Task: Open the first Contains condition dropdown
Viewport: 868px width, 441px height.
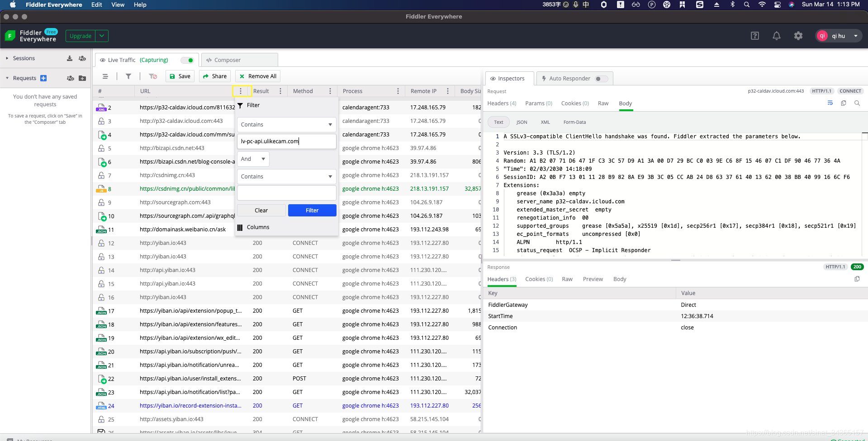Action: pyautogui.click(x=286, y=125)
